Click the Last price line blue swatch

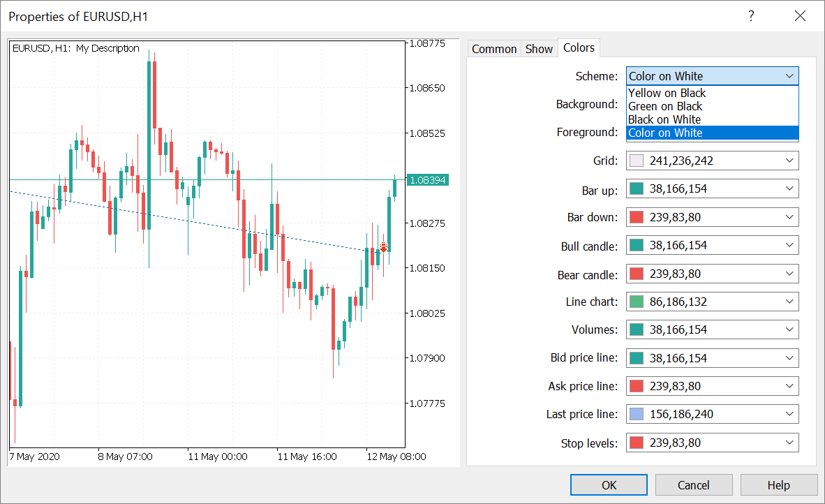(x=636, y=414)
